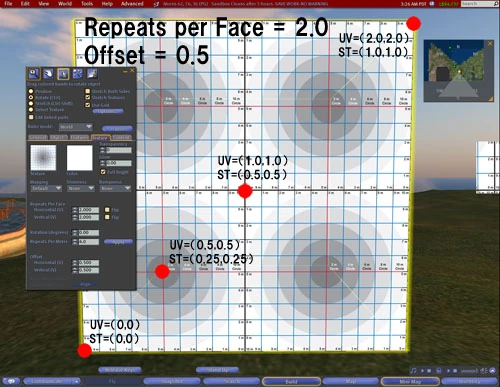Screen dimensions: 500x387
Task: Click the status icon next to the clock
Action: coord(432,4)
